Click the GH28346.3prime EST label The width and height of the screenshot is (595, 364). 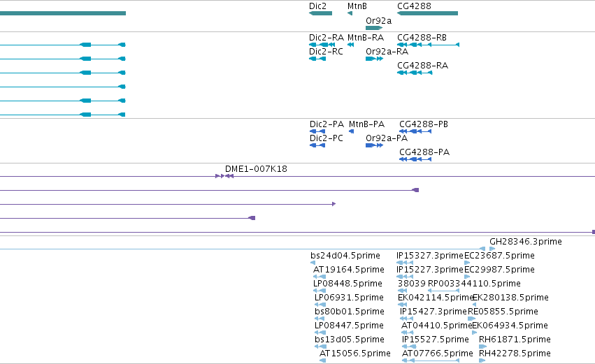tap(526, 242)
